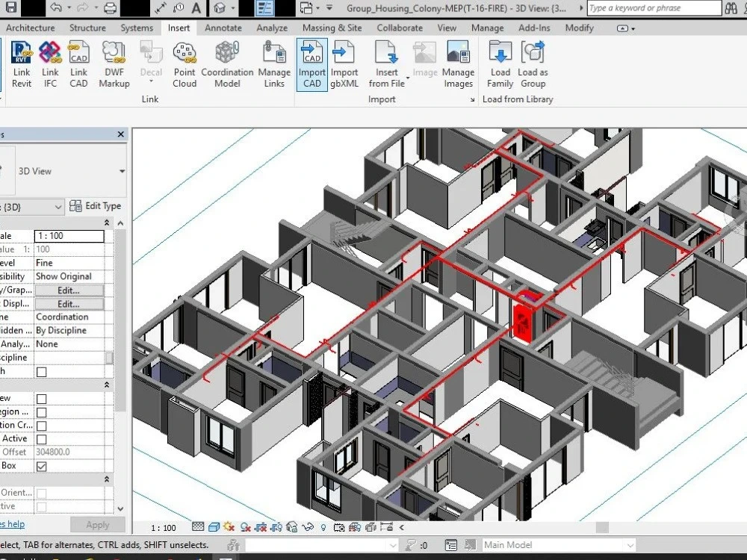Click Edit... button beside Coordination's upper row

coord(69,290)
